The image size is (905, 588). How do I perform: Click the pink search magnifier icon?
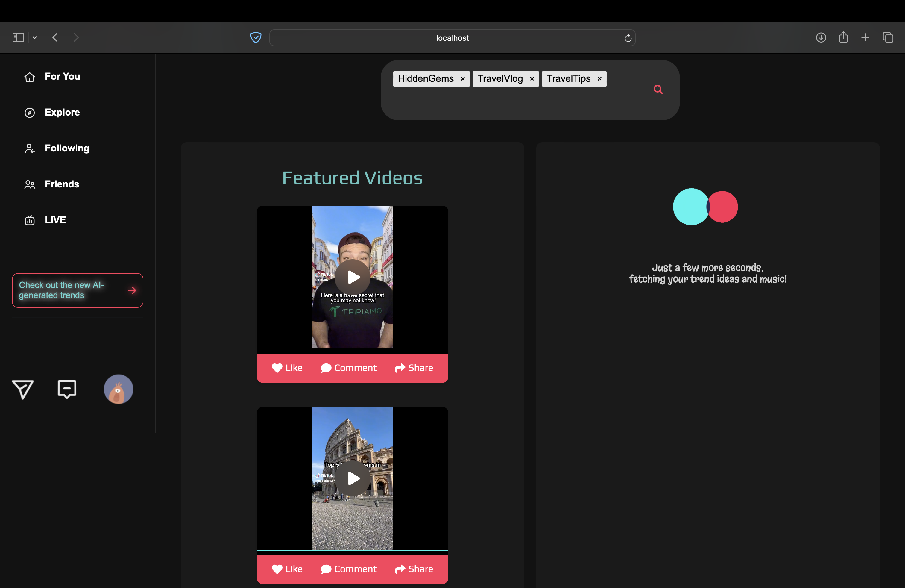point(658,90)
